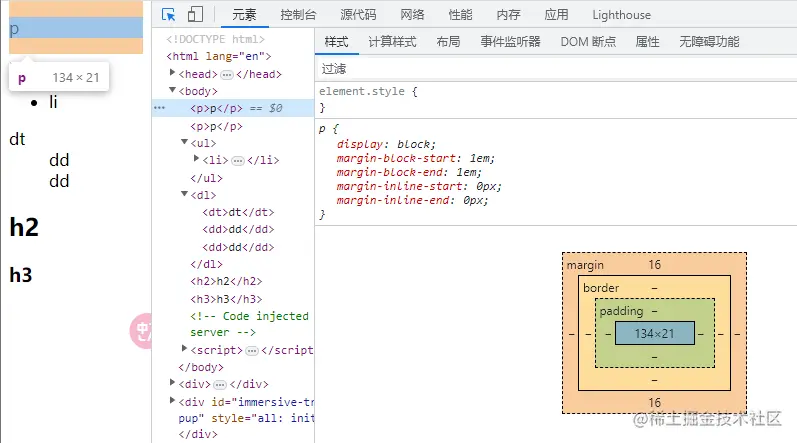797x443 pixels.
Task: Open the DOM 断点 sub-tab
Action: [588, 42]
